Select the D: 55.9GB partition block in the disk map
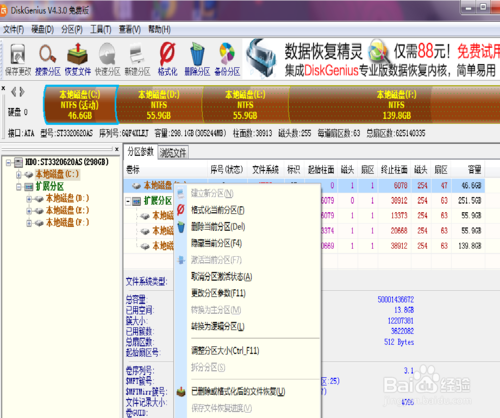Image resolution: width=500 pixels, height=418 pixels. [x=159, y=105]
